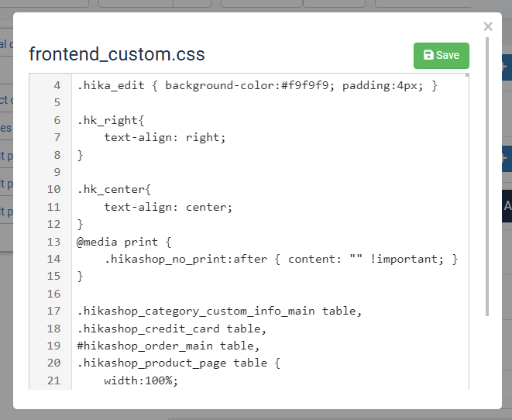Click the floppy disk icon in Save

[x=428, y=56]
